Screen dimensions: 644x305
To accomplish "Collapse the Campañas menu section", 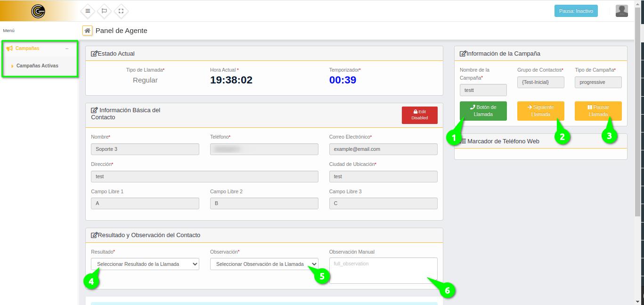I will point(67,49).
